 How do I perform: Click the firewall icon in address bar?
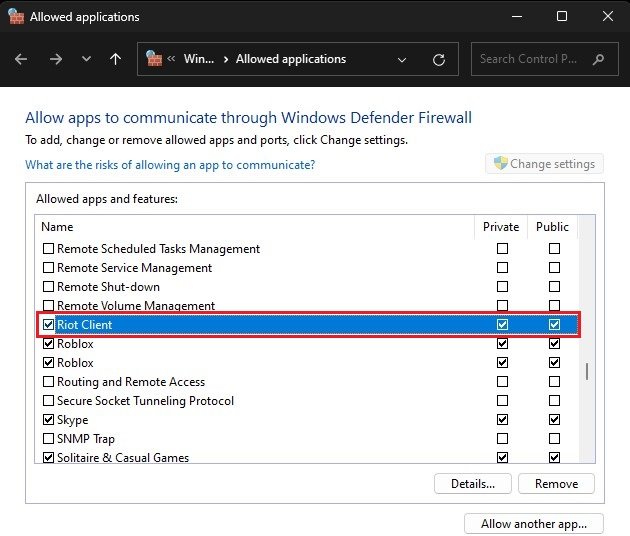tap(154, 59)
